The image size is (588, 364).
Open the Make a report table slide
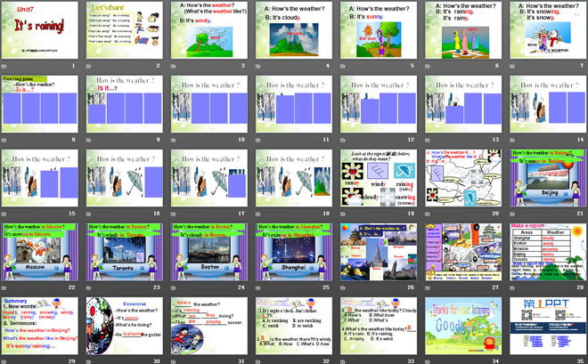click(545, 251)
